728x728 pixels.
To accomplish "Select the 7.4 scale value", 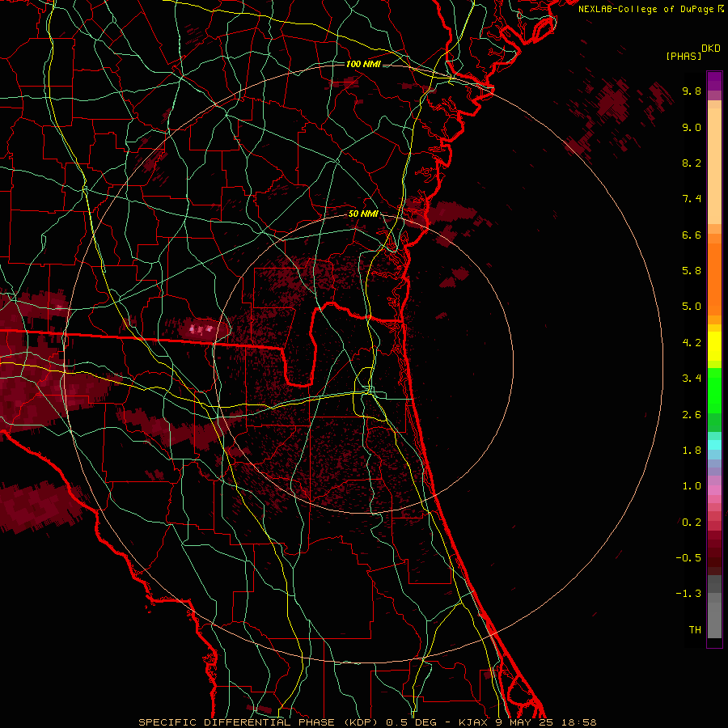I will 692,199.
